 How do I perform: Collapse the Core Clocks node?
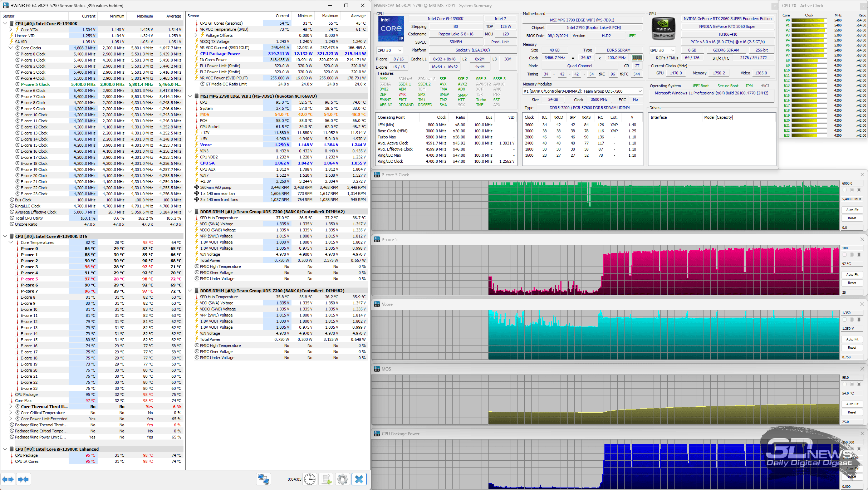click(x=11, y=48)
